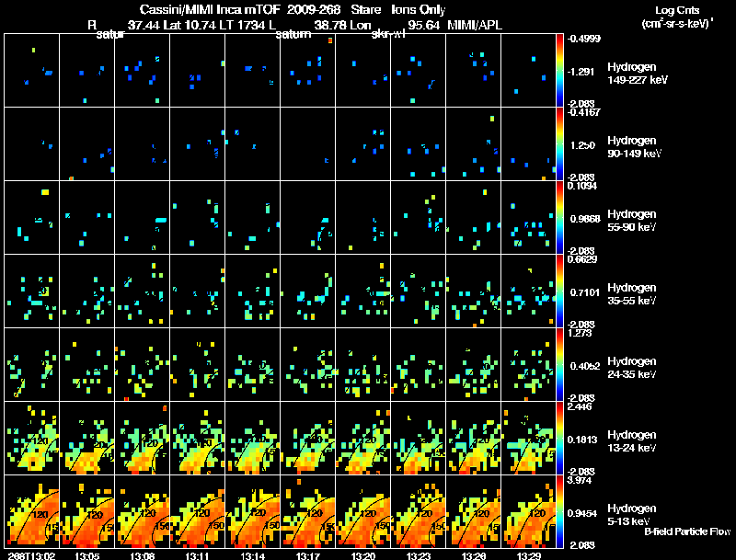Screen dimensions: 736x560
Task: Click the color bar for 55-90 keV row
Action: 559,218
